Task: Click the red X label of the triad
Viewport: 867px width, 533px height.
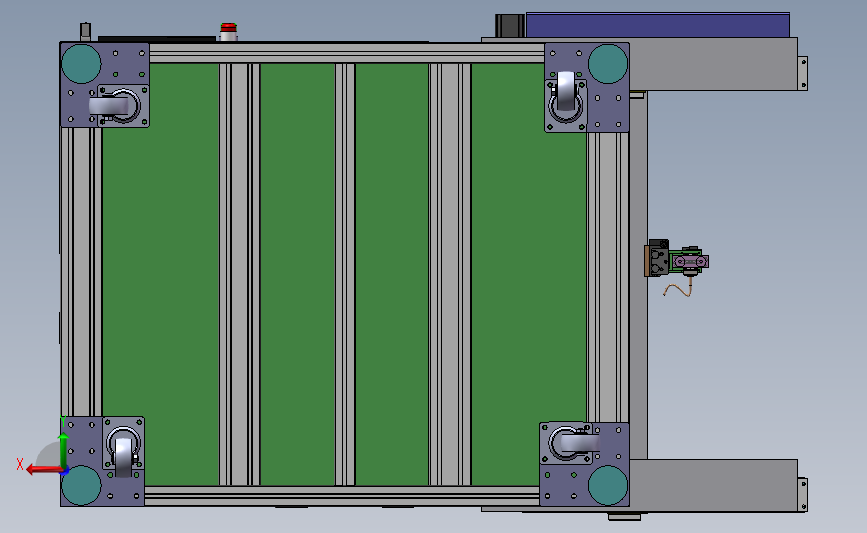Action: point(20,464)
